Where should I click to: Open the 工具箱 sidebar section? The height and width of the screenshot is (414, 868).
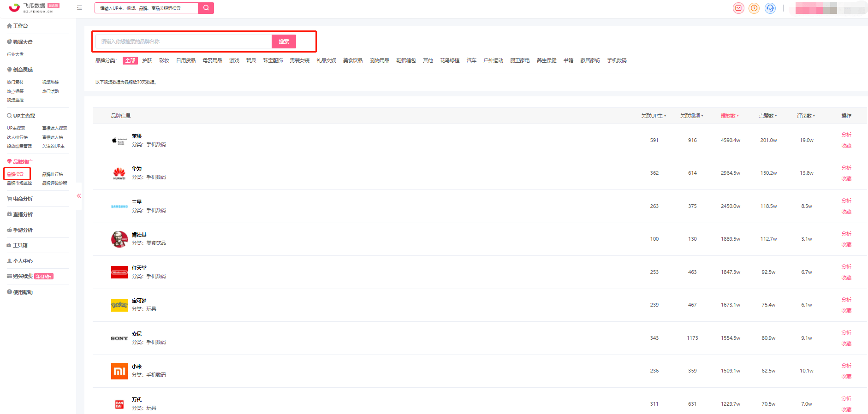coord(18,245)
